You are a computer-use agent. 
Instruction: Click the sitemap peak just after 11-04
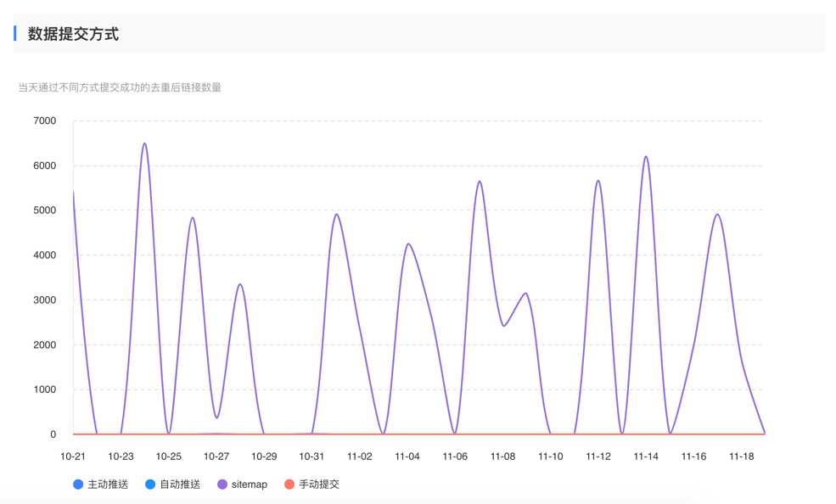pos(408,244)
